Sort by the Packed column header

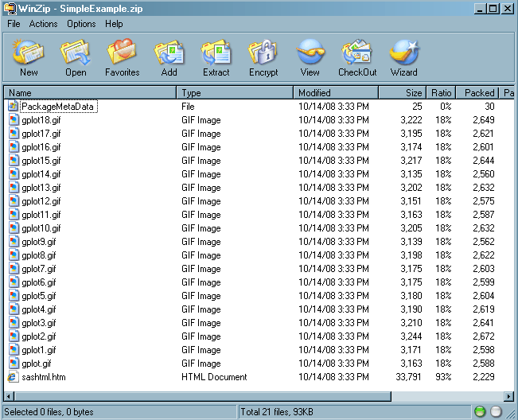tap(477, 93)
